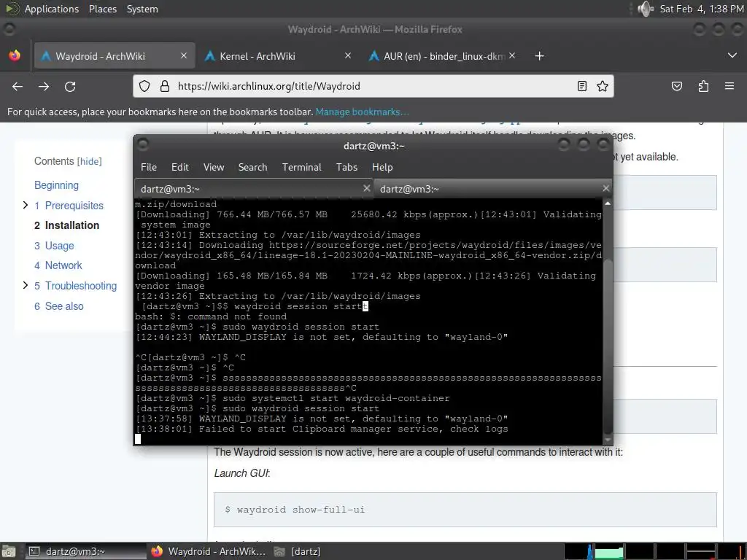This screenshot has width=747, height=560.
Task: Reload the Waydroid wiki page
Action: 70,86
